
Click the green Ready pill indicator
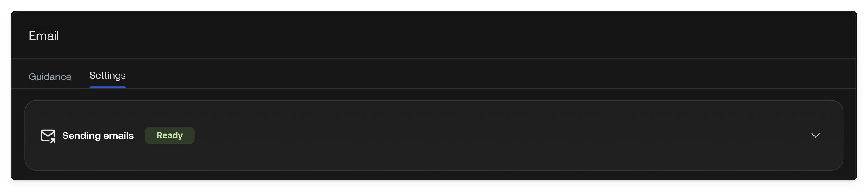169,135
